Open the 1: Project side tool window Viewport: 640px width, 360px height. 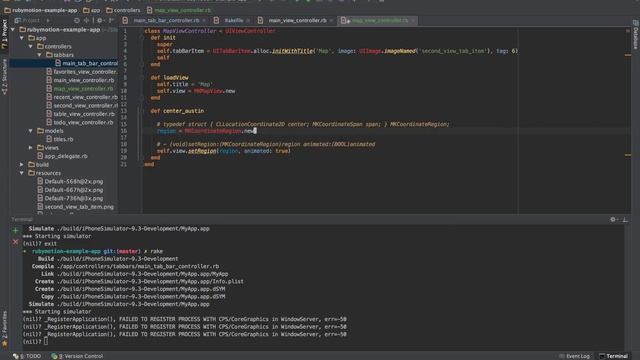click(x=4, y=35)
